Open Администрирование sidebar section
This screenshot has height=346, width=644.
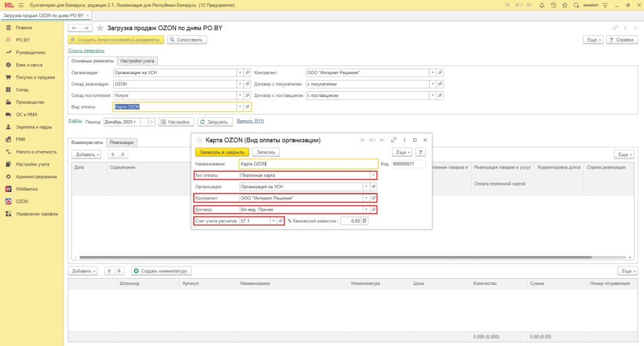point(36,177)
